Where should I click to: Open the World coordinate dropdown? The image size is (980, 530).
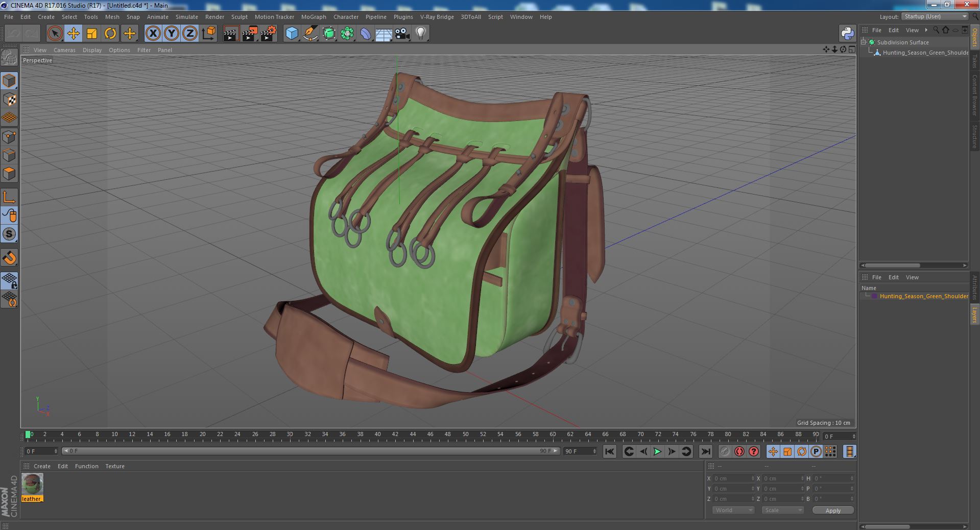733,510
